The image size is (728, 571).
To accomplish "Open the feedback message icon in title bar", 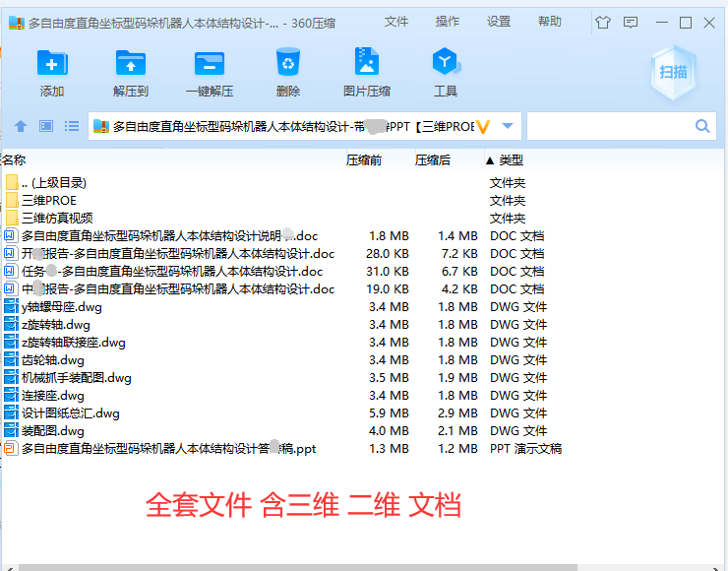I will point(630,22).
